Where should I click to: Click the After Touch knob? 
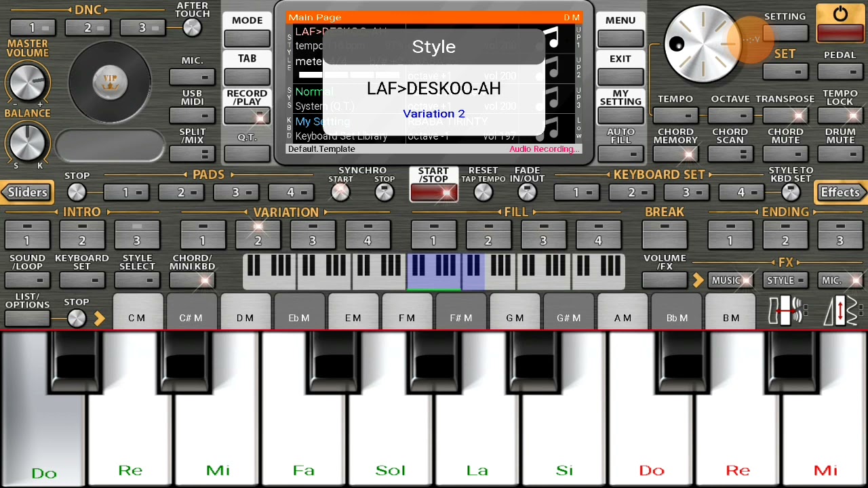click(192, 27)
